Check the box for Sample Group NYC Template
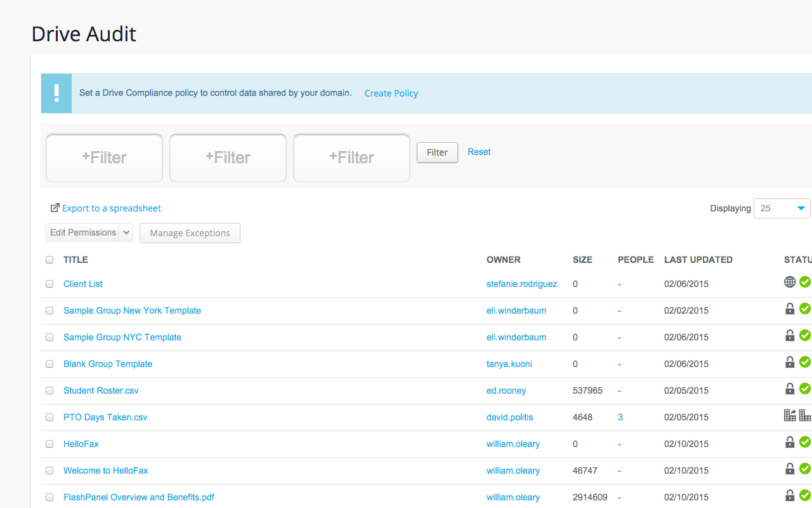 (49, 337)
